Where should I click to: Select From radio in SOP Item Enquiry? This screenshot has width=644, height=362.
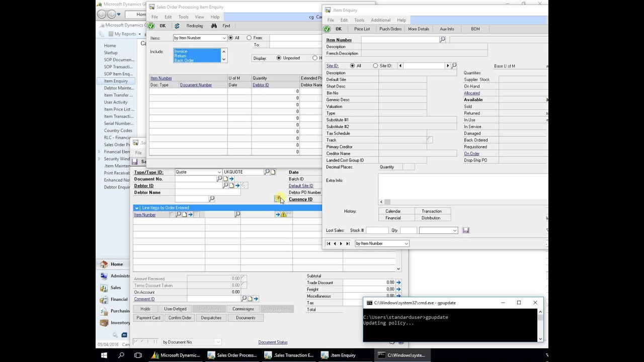(x=249, y=38)
